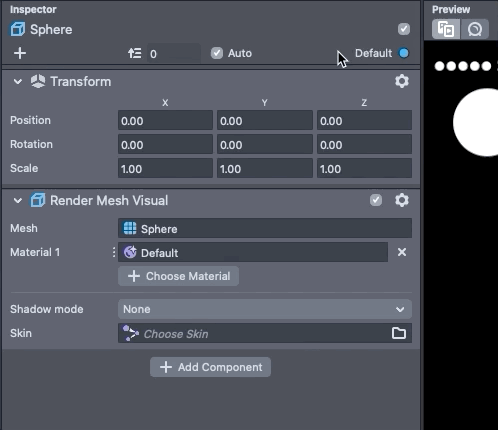Click the Mesh field showing Sphere
This screenshot has width=498, height=430.
tap(265, 228)
